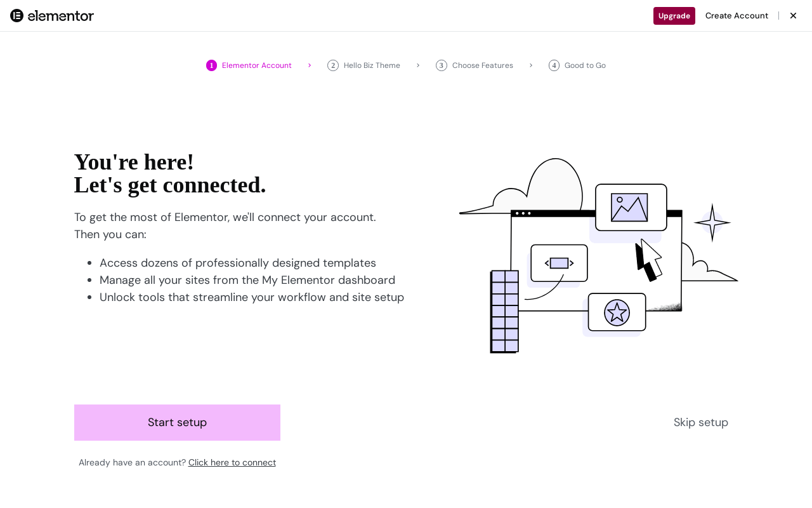Click the step 2 circle icon
Image resolution: width=812 pixels, height=508 pixels.
point(333,65)
